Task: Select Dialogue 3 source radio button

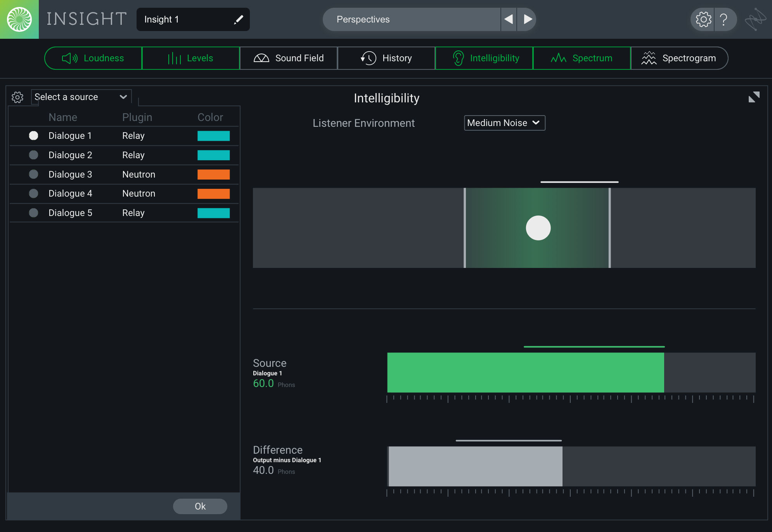Action: [x=34, y=174]
